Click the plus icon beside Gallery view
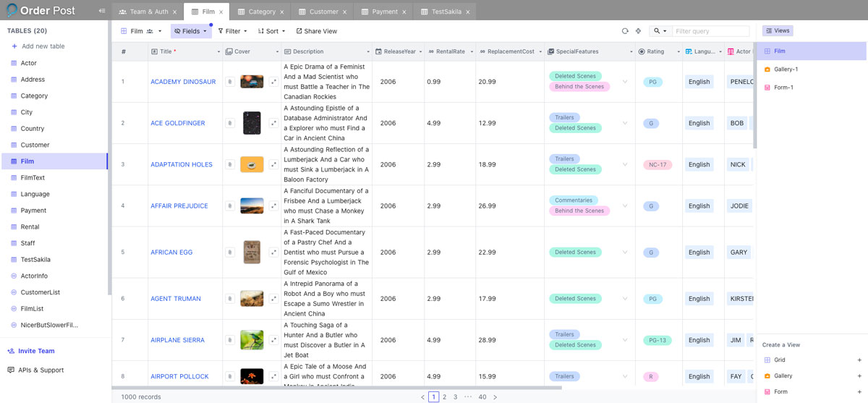868x403 pixels. (x=859, y=376)
